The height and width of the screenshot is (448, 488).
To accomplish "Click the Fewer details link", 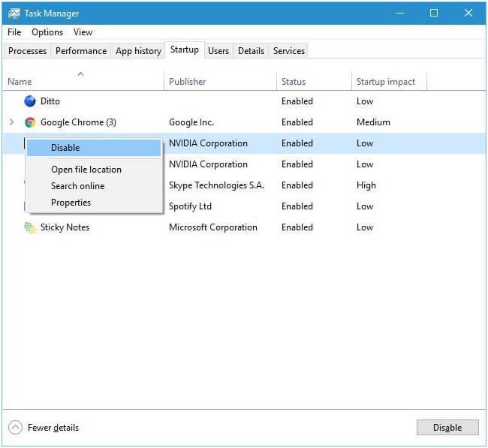I will [x=53, y=428].
